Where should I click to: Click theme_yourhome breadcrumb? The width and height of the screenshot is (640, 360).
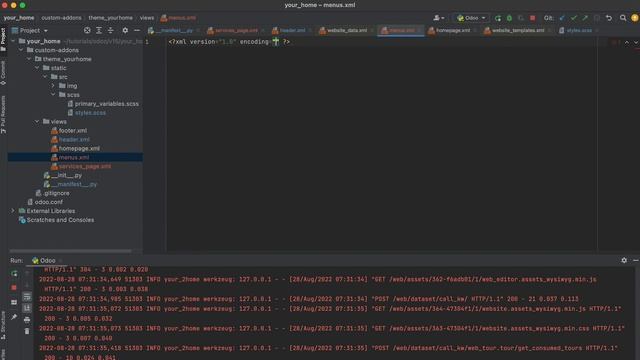click(x=111, y=18)
